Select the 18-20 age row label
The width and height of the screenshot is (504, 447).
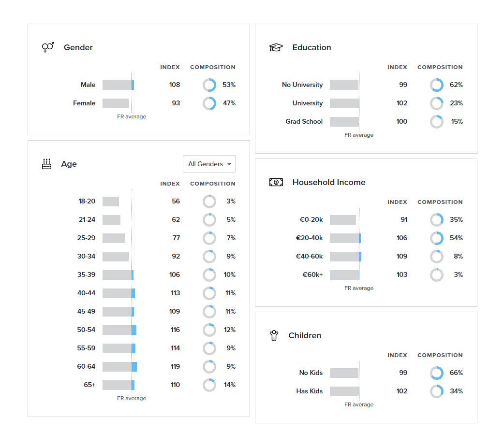coord(87,201)
